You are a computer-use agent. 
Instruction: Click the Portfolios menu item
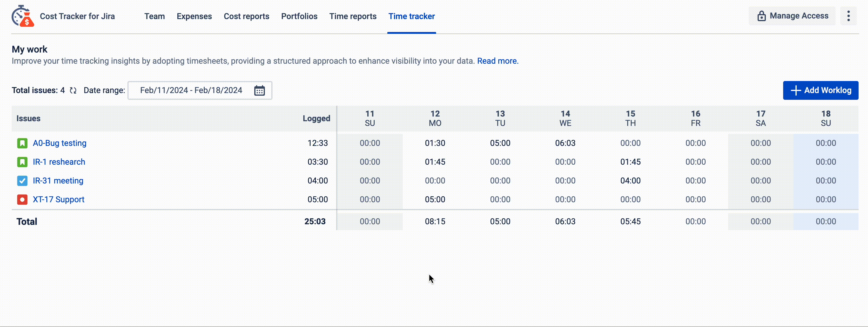point(300,16)
